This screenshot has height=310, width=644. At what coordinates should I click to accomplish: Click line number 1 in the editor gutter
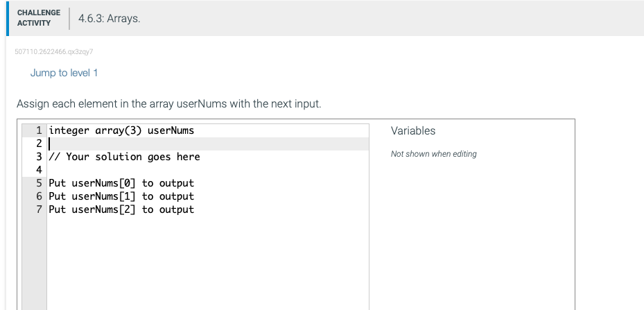point(39,130)
